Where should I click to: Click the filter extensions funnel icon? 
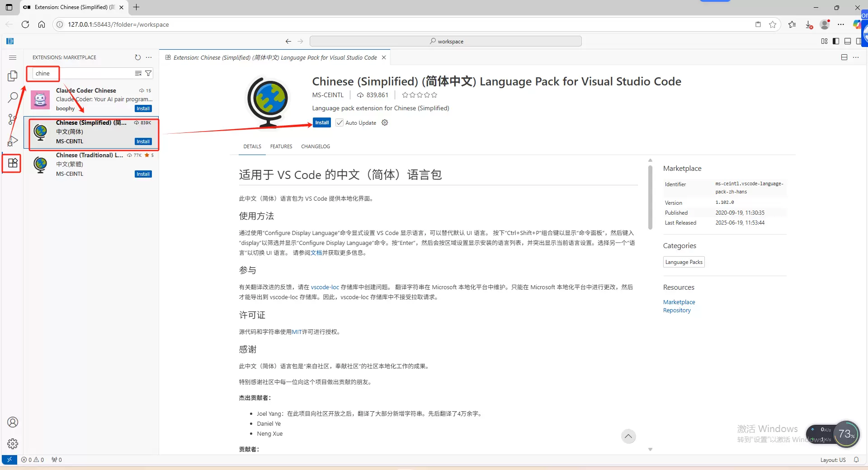[148, 73]
